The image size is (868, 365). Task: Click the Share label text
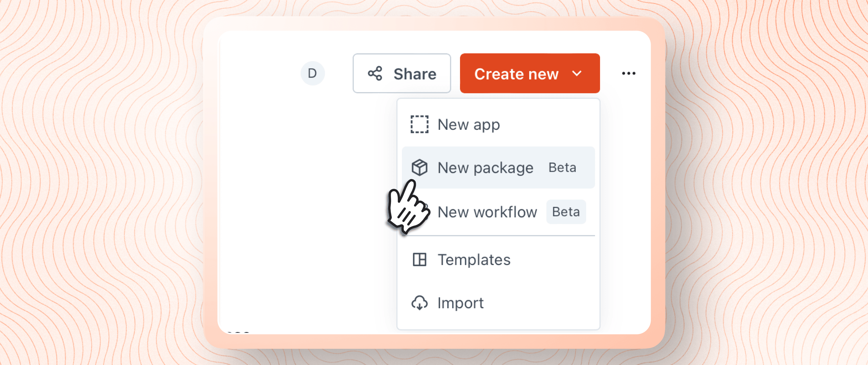pyautogui.click(x=415, y=74)
